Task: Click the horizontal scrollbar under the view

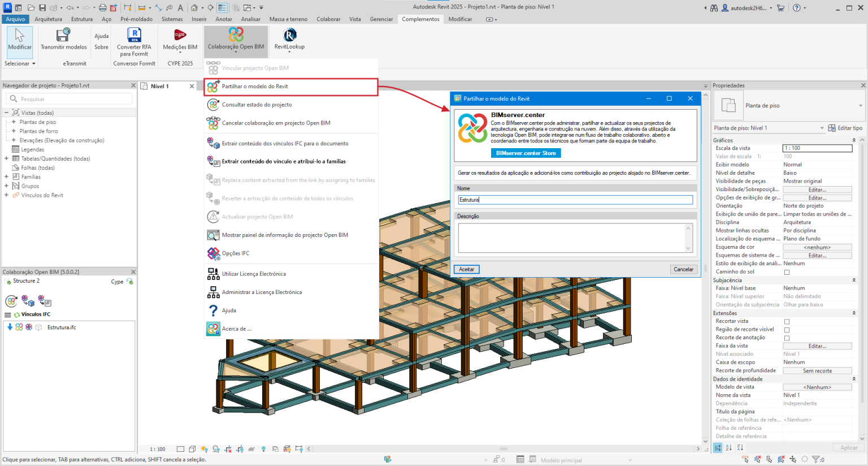Action: [x=503, y=449]
